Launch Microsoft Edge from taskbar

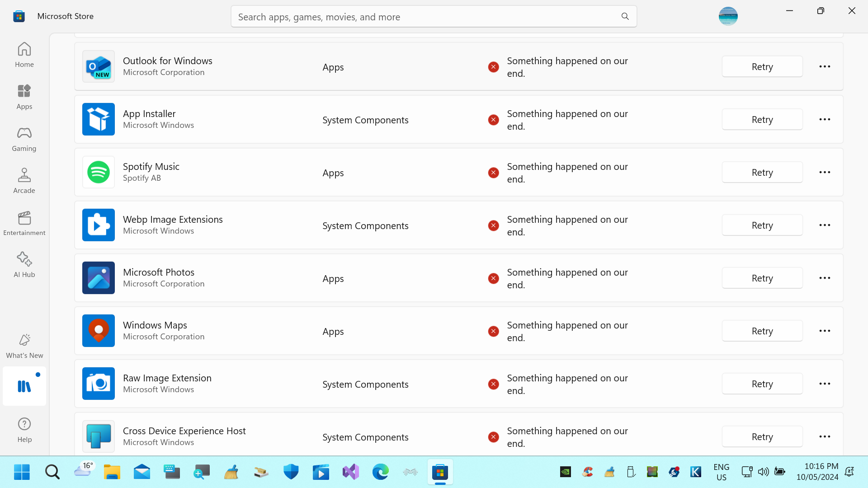(381, 472)
